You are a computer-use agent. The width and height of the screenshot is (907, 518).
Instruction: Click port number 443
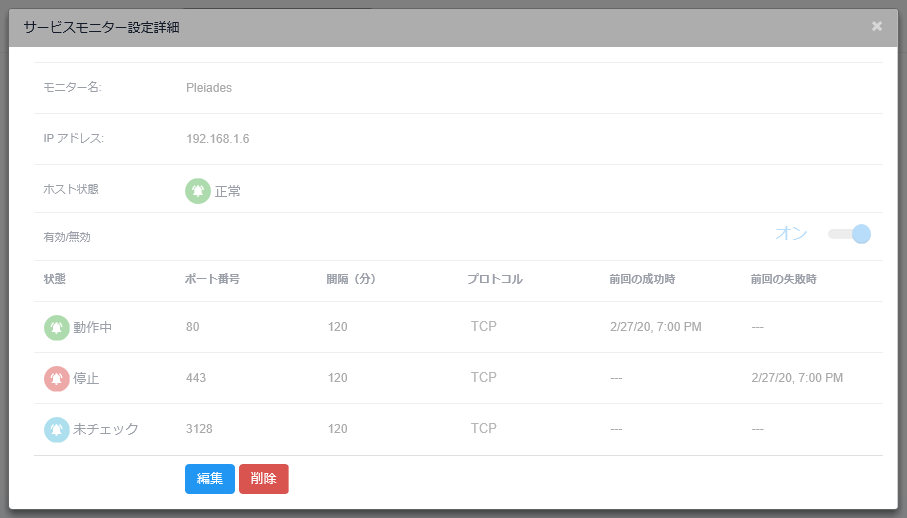point(196,378)
